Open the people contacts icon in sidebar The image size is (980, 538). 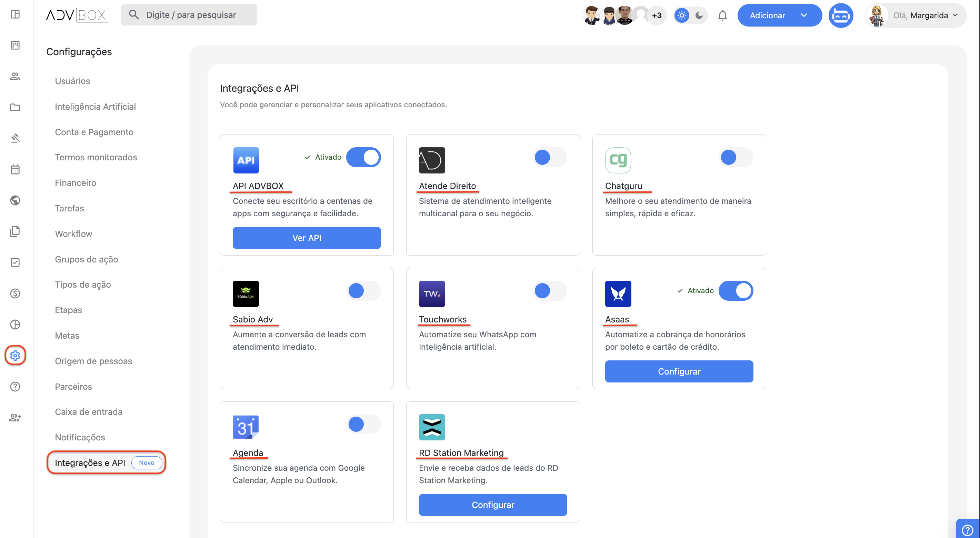[x=15, y=76]
